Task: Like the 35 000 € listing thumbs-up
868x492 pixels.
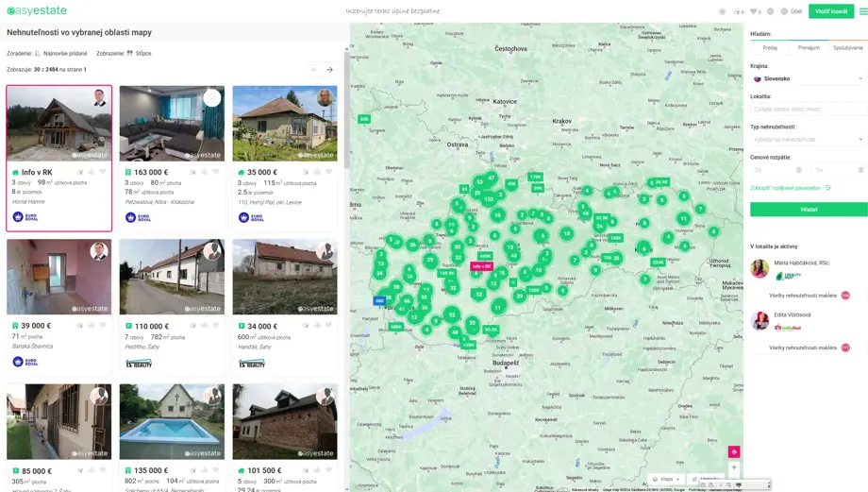Action: coord(317,172)
